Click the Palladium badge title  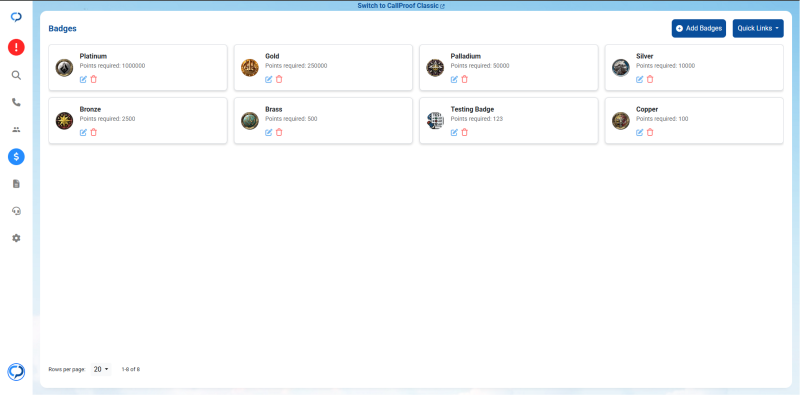click(466, 56)
